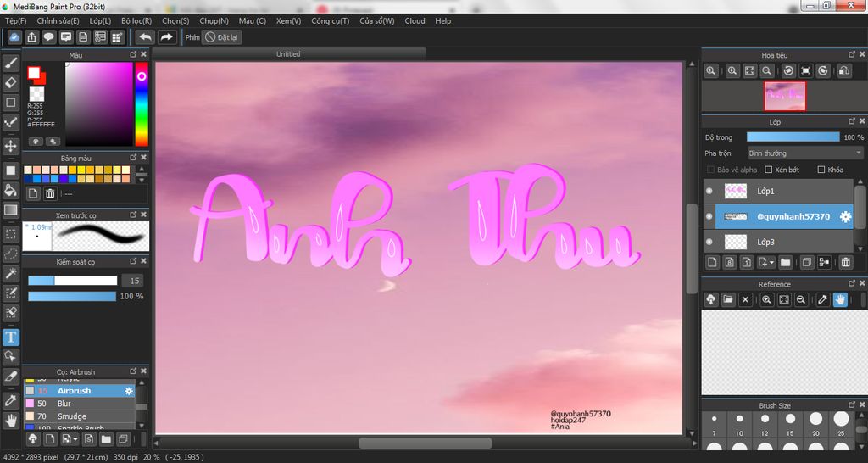Select the Move tool

[10, 146]
